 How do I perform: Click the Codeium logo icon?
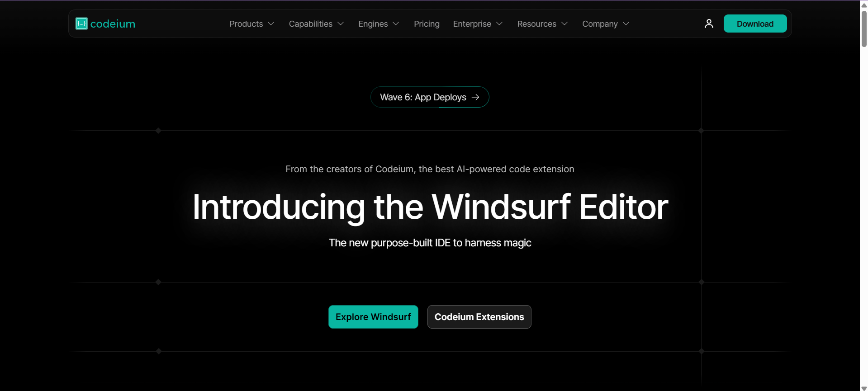tap(81, 24)
